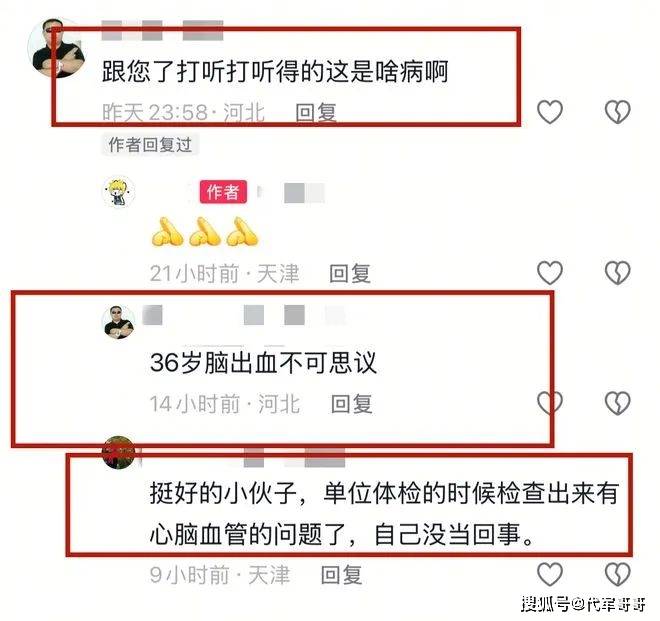
Task: Tap the red 作者 badge
Action: click(223, 192)
